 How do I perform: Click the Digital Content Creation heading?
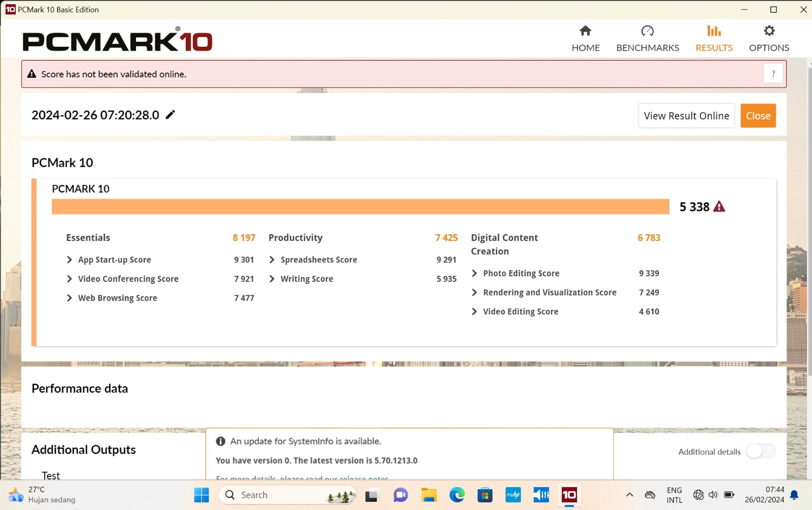(x=504, y=244)
